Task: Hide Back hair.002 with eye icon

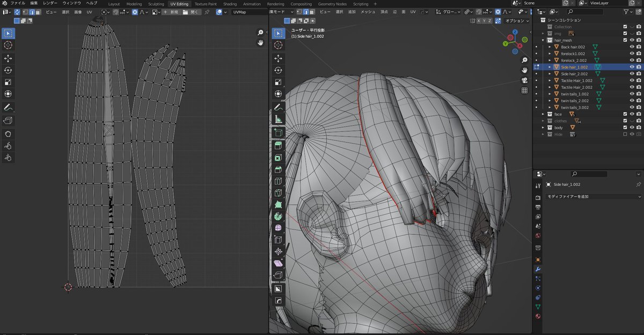Action: [x=632, y=47]
